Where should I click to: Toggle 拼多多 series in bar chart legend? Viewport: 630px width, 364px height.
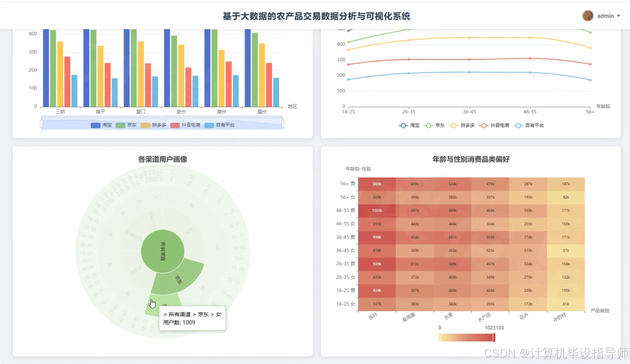pos(153,125)
